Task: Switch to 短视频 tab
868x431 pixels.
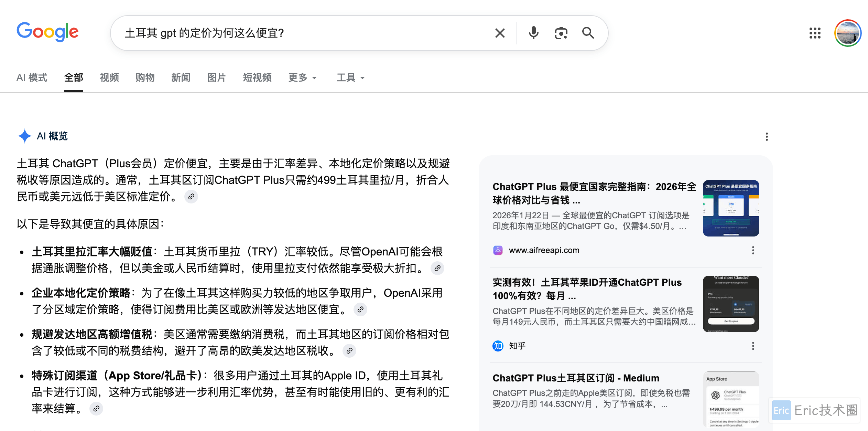Action: click(x=257, y=77)
